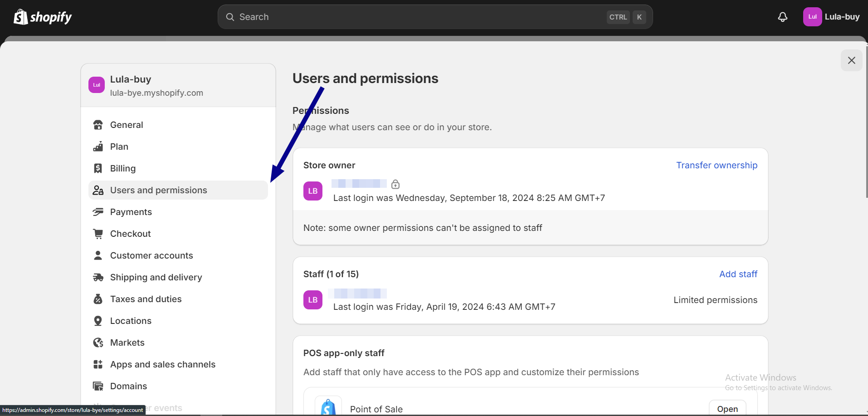Open General settings
This screenshot has height=416, width=868.
coord(178,125)
